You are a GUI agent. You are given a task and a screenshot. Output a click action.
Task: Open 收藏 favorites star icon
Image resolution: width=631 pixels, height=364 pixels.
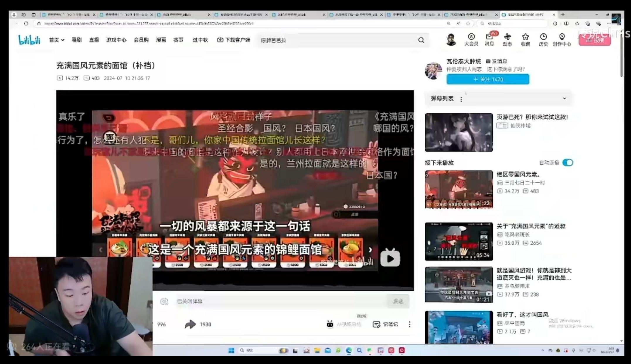pos(525,40)
